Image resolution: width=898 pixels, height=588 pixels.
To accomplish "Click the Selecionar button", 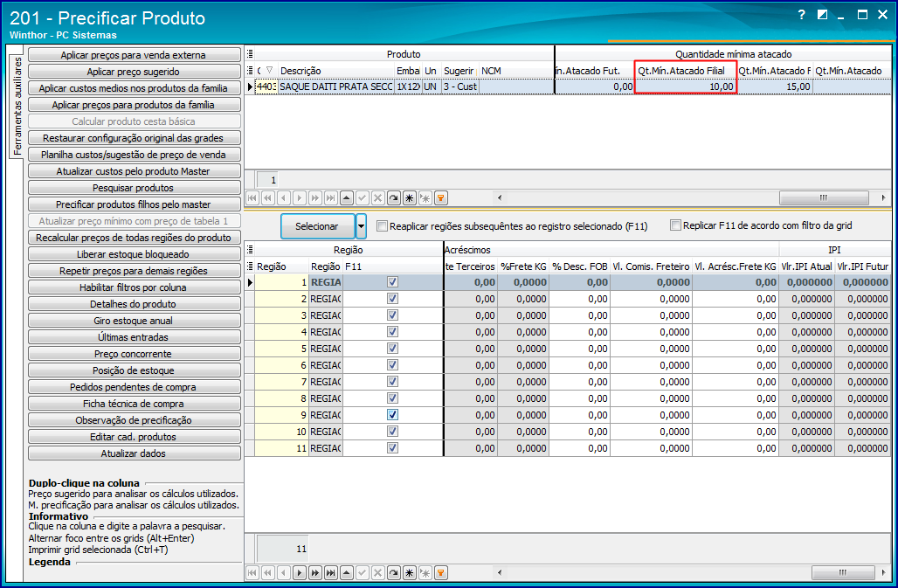I will tap(317, 226).
